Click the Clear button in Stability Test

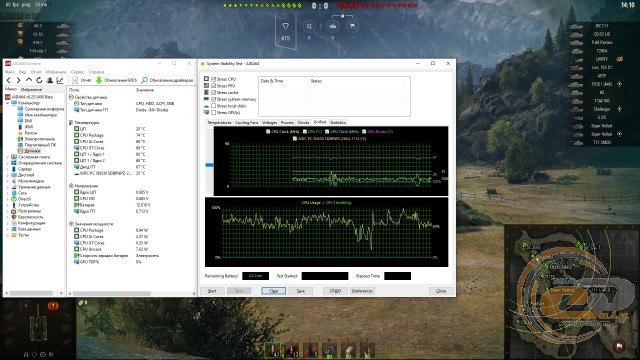click(x=273, y=291)
